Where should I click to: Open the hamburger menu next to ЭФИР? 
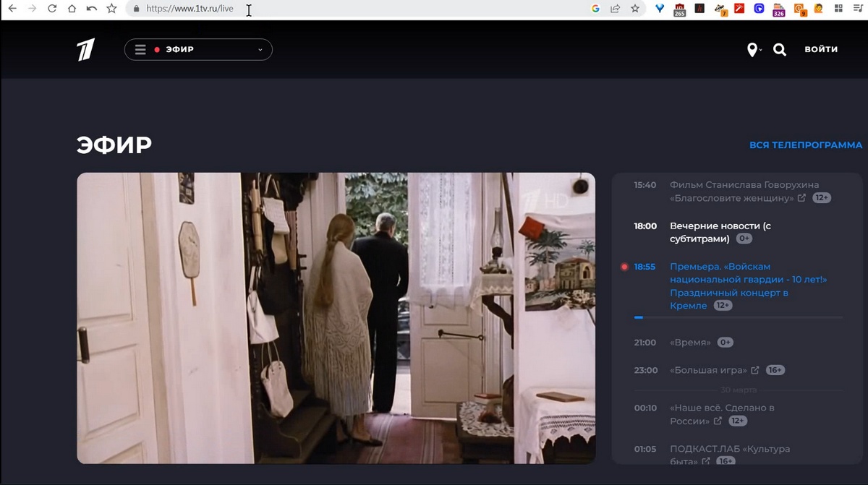coord(140,50)
